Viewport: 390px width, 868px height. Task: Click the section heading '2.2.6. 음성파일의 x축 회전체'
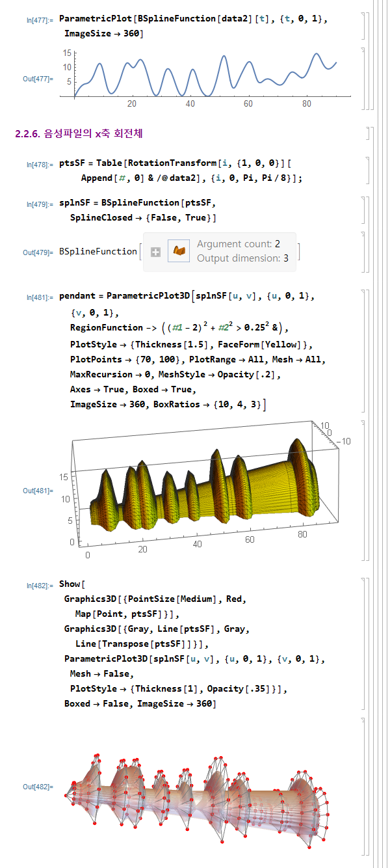click(79, 134)
